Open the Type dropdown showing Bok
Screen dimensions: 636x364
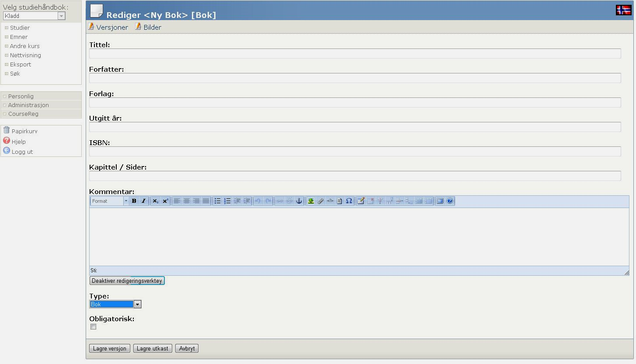click(115, 304)
